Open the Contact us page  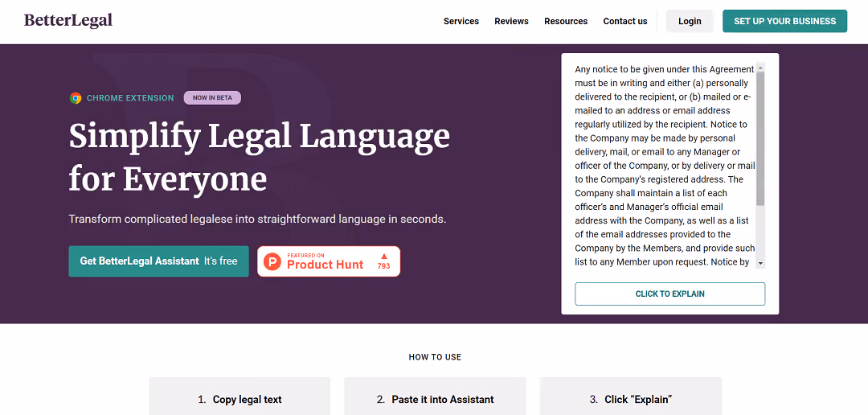pyautogui.click(x=625, y=21)
